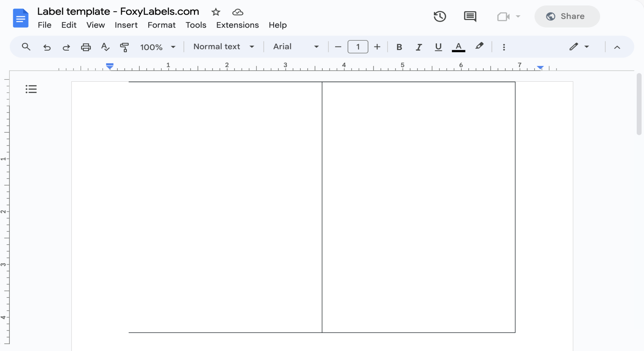Open the text color picker
The image size is (644, 351).
coord(458,47)
